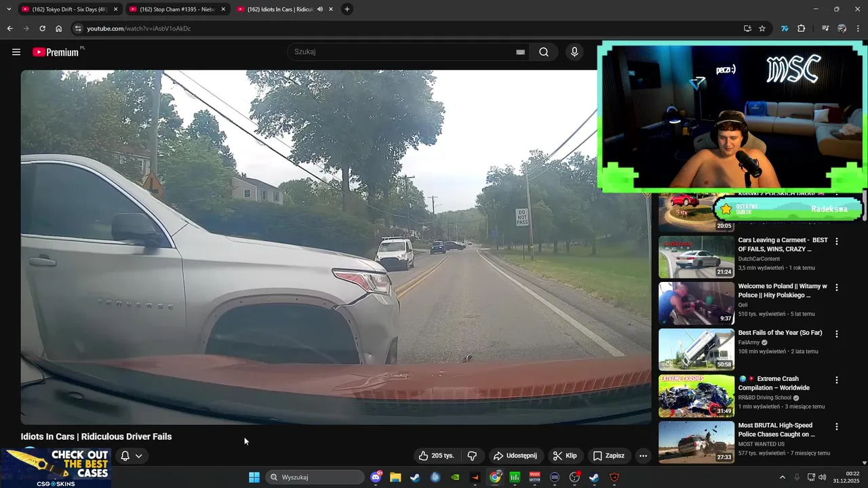
Task: Open options menu for Best Fails of the Year
Action: (x=837, y=333)
